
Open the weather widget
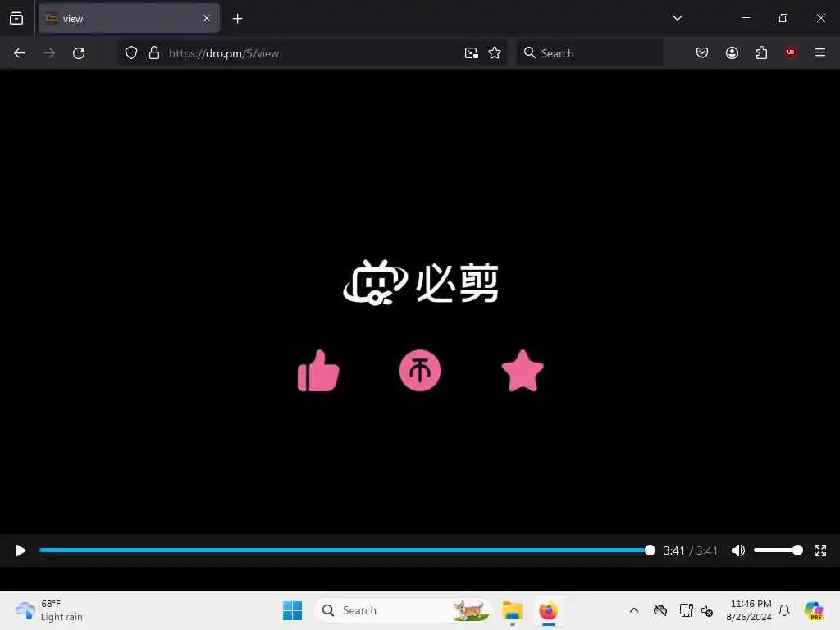pyautogui.click(x=49, y=610)
